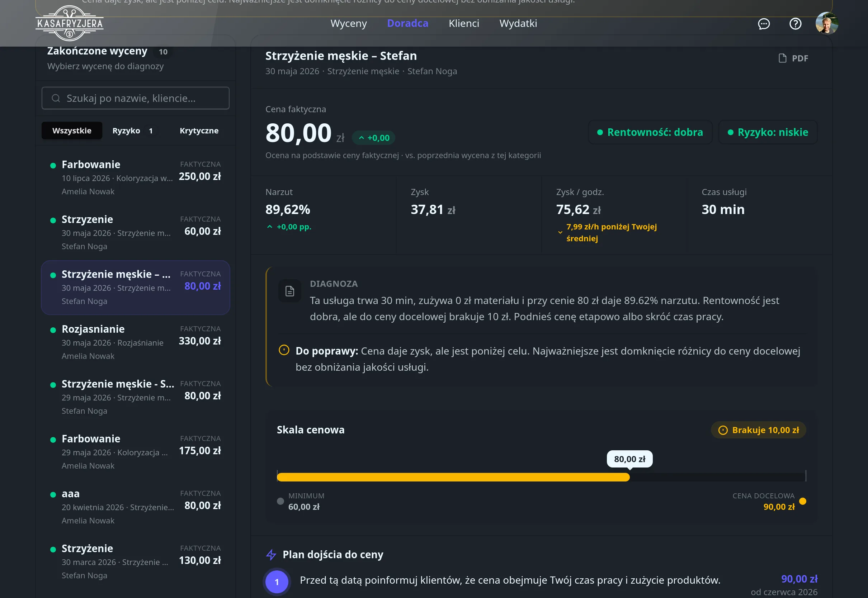Open the chat messages icon
The image size is (868, 598).
tap(763, 24)
